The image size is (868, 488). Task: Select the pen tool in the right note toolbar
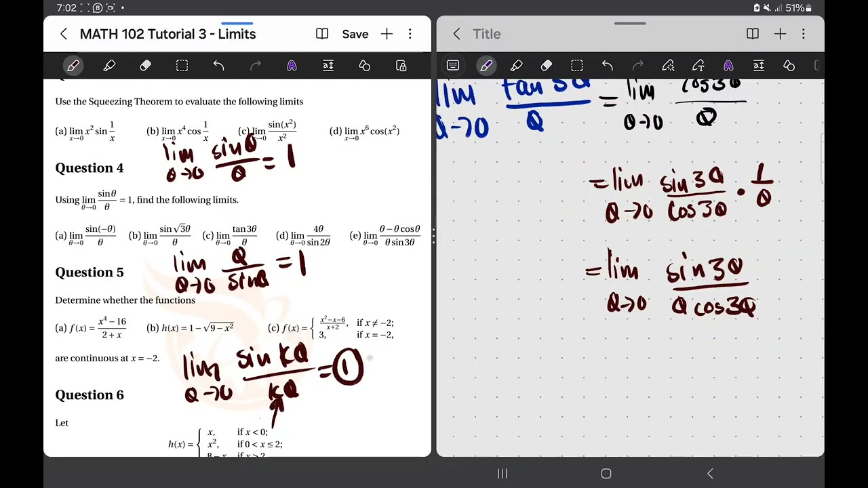(486, 66)
